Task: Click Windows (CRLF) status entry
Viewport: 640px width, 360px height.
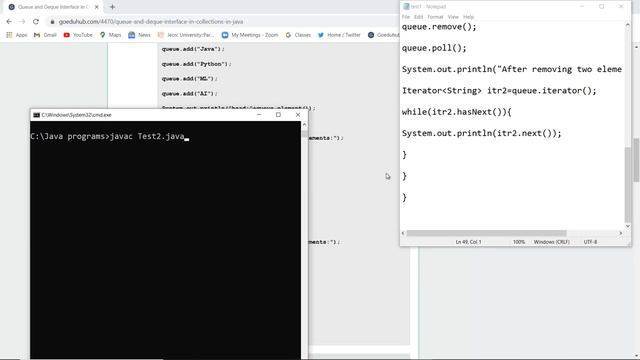Action: tap(551, 242)
